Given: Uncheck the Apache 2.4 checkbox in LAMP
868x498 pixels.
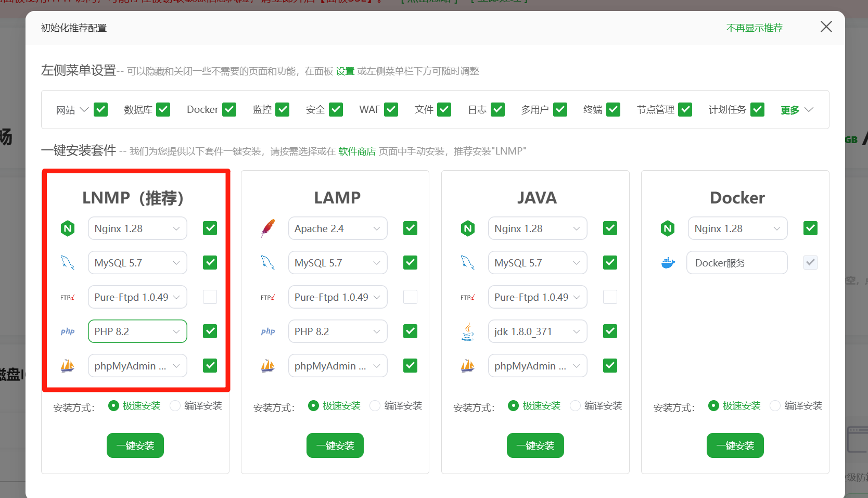Looking at the screenshot, I should (x=410, y=228).
